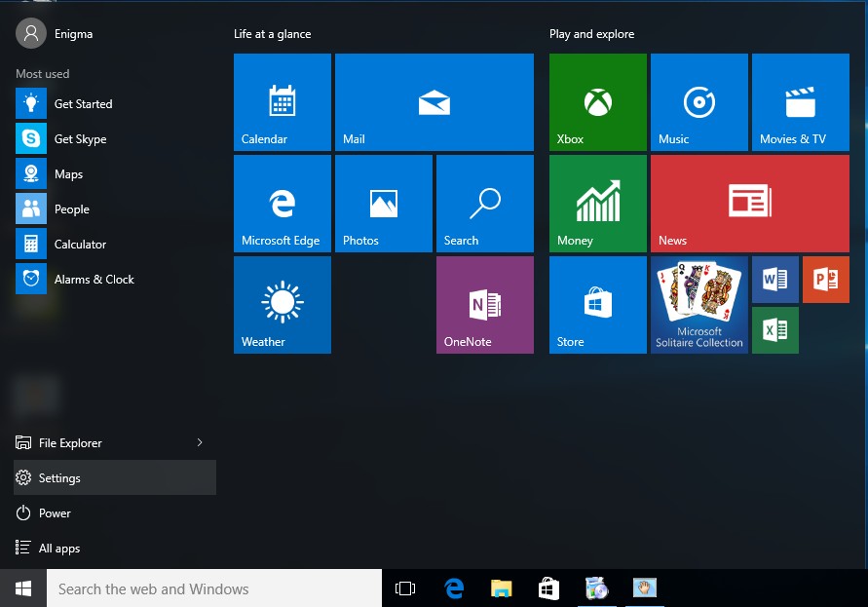The width and height of the screenshot is (868, 607).
Task: Open the Xbox tile
Action: click(x=598, y=102)
